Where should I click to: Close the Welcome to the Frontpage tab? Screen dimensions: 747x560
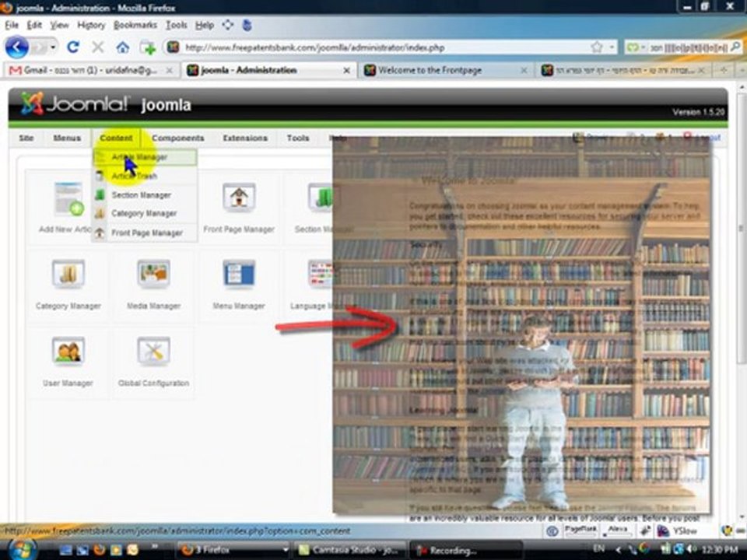[524, 71]
